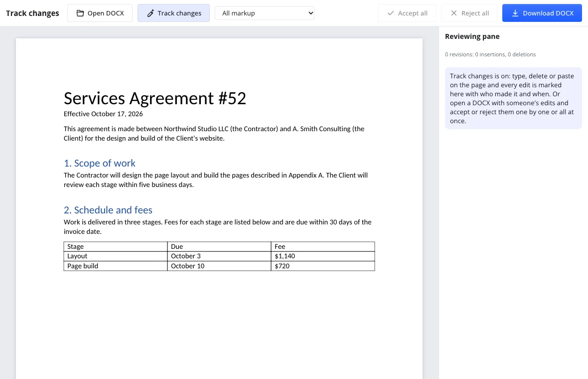Screen dimensions: 588x379
Task: Click the 'Fee' table header cell
Action: 323,246
